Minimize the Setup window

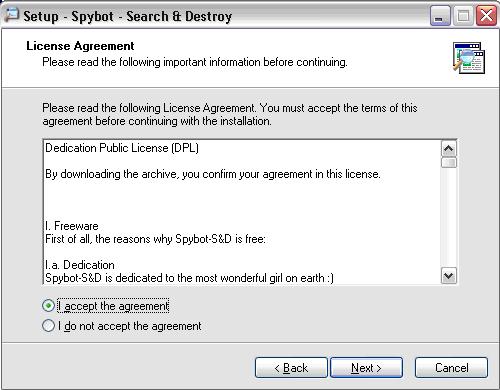440,16
